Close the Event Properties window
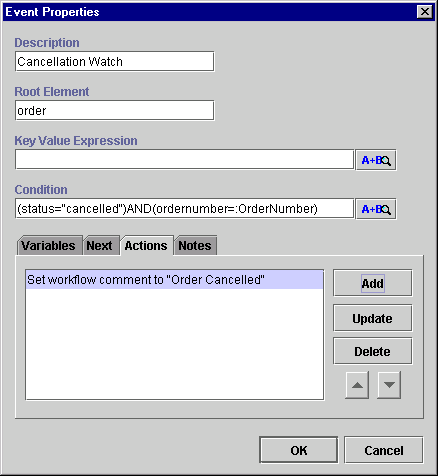The width and height of the screenshot is (438, 476). (x=425, y=12)
